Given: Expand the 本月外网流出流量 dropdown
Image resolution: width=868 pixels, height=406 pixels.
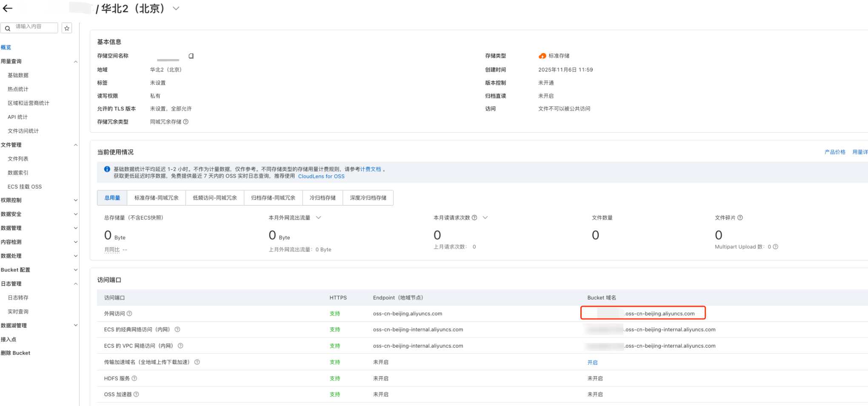Looking at the screenshot, I should click(x=318, y=217).
